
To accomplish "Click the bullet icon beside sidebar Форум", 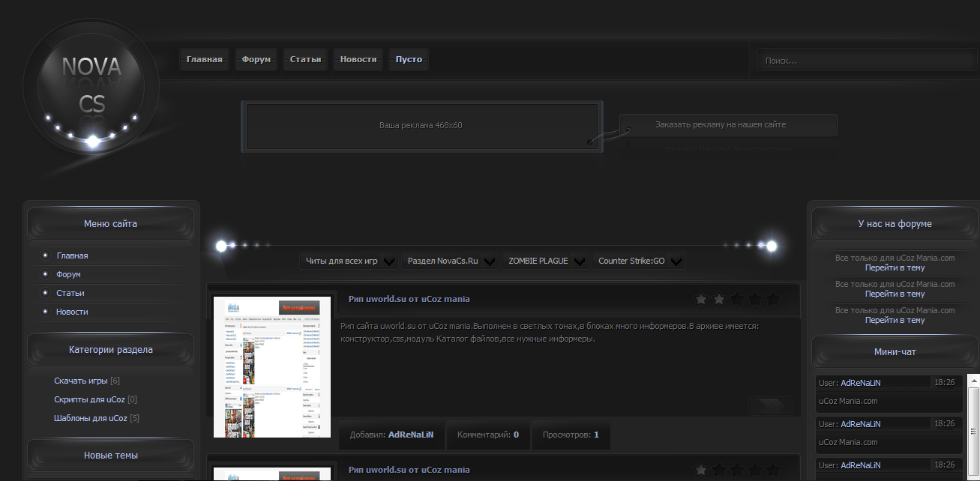I will tap(45, 274).
